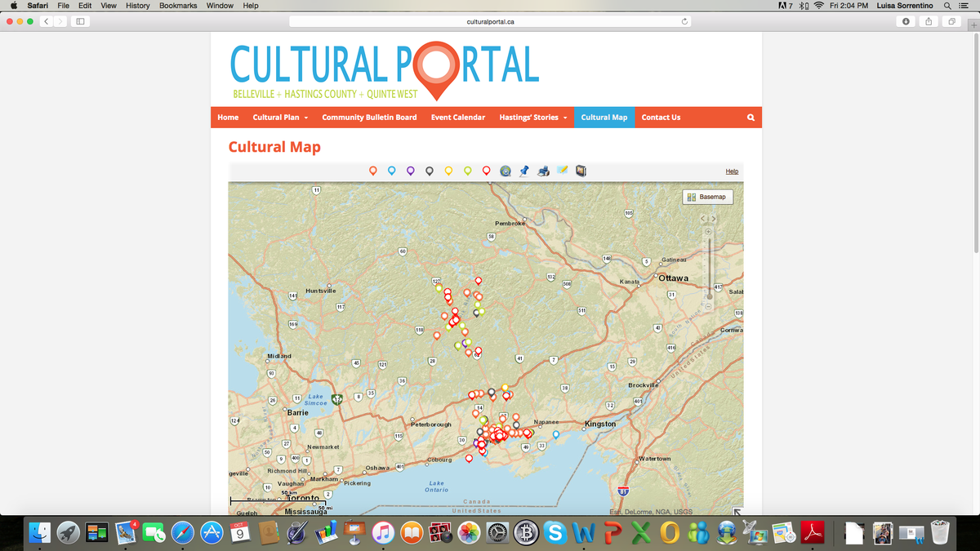Go to previous map extent arrow
Viewport: 980px width, 551px height.
(703, 219)
